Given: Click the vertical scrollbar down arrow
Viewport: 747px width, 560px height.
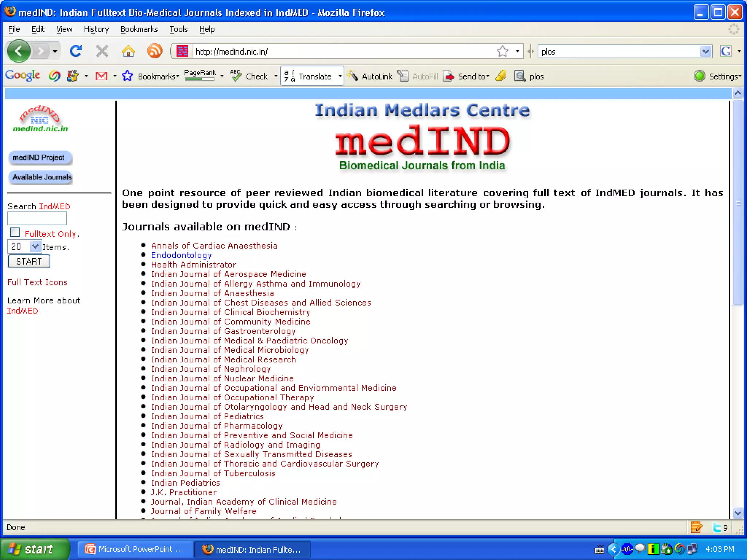Looking at the screenshot, I should [738, 513].
